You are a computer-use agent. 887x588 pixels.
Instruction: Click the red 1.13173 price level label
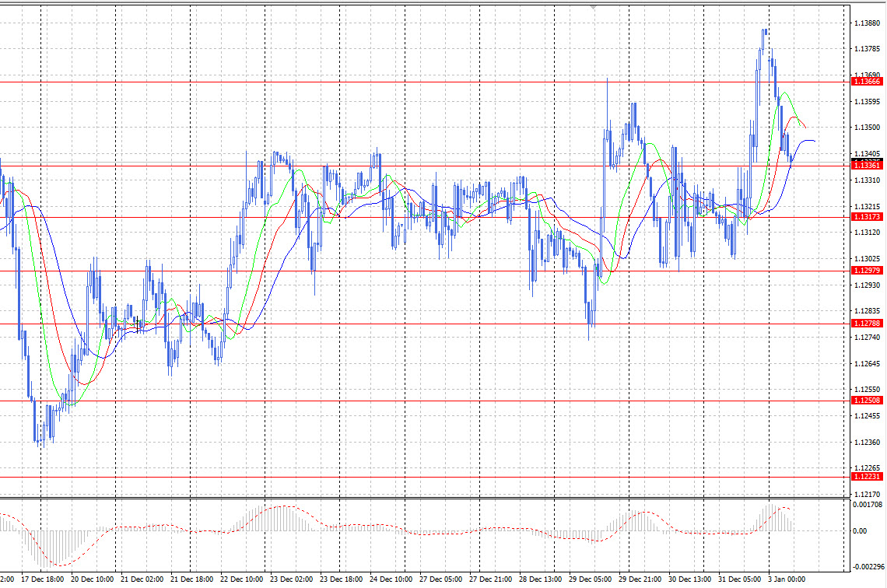[x=867, y=217]
